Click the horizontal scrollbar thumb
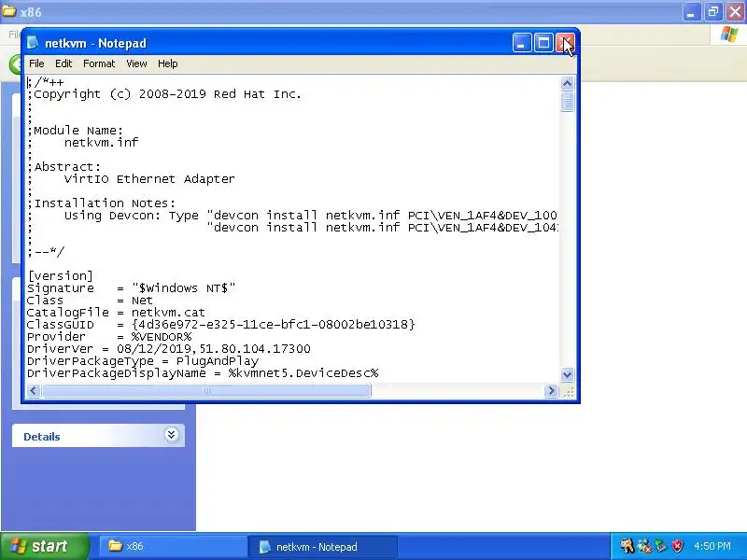 tap(206, 391)
